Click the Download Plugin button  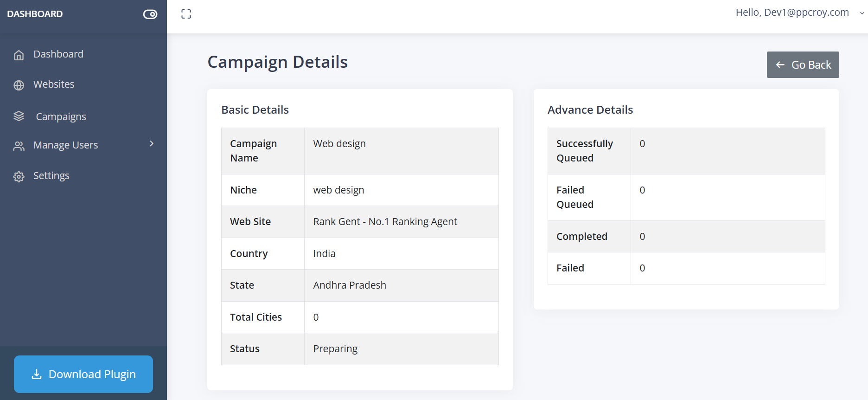point(83,374)
